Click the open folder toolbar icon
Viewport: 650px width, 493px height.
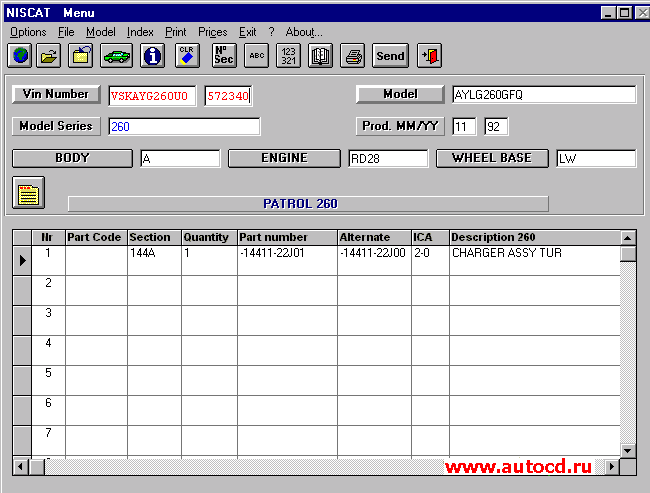click(49, 56)
